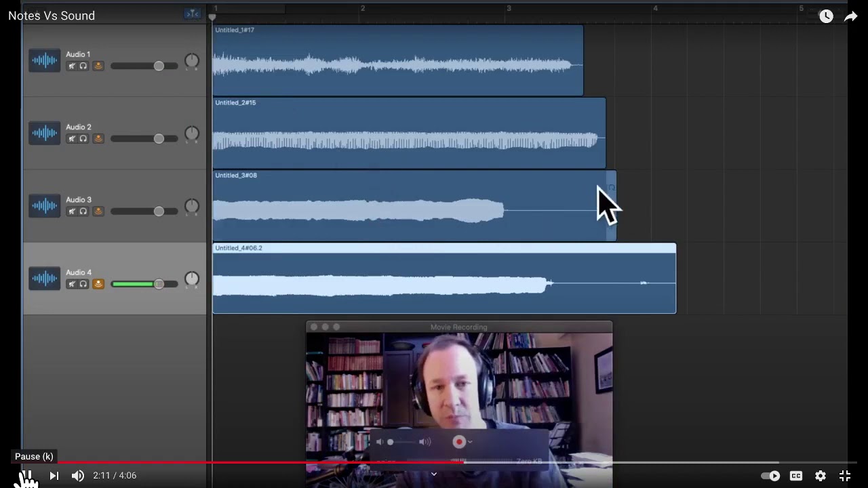The image size is (868, 488).
Task: Solo the Audio 2 track with headphones button
Action: (83, 138)
